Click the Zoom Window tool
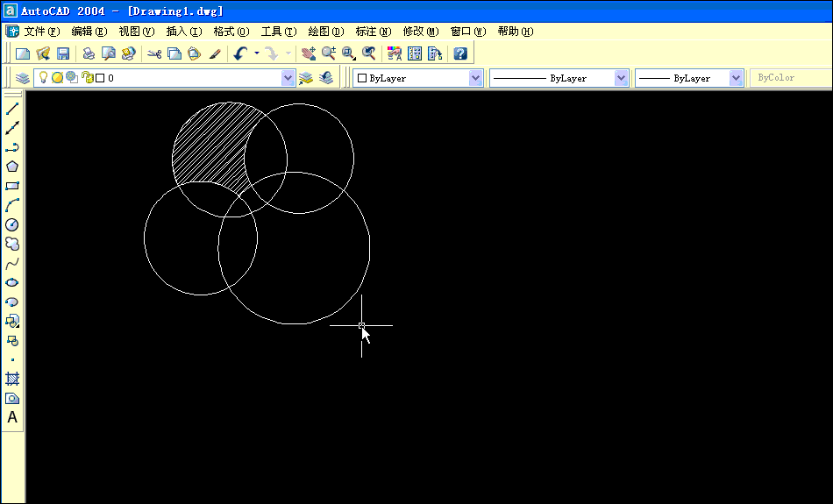Viewport: 833px width, 504px height. click(x=348, y=53)
